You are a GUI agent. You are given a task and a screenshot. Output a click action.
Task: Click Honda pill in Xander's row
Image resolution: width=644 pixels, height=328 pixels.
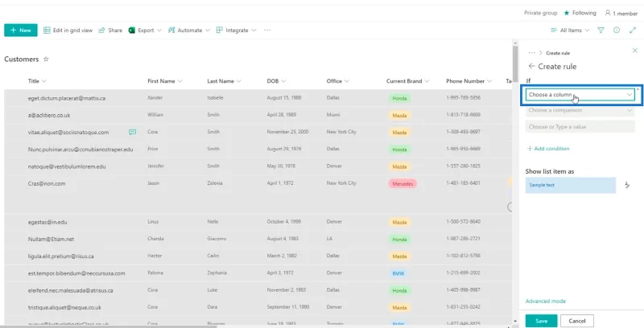pyautogui.click(x=399, y=98)
